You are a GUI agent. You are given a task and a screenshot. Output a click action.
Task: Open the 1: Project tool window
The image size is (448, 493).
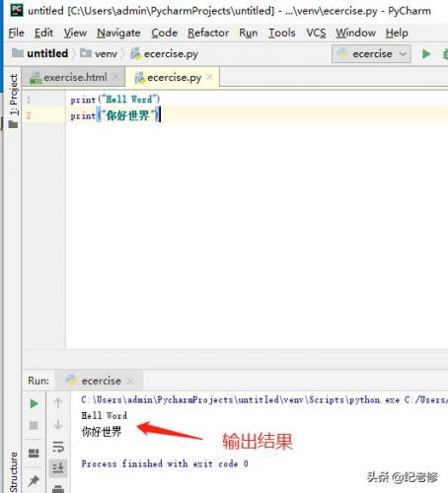click(13, 101)
